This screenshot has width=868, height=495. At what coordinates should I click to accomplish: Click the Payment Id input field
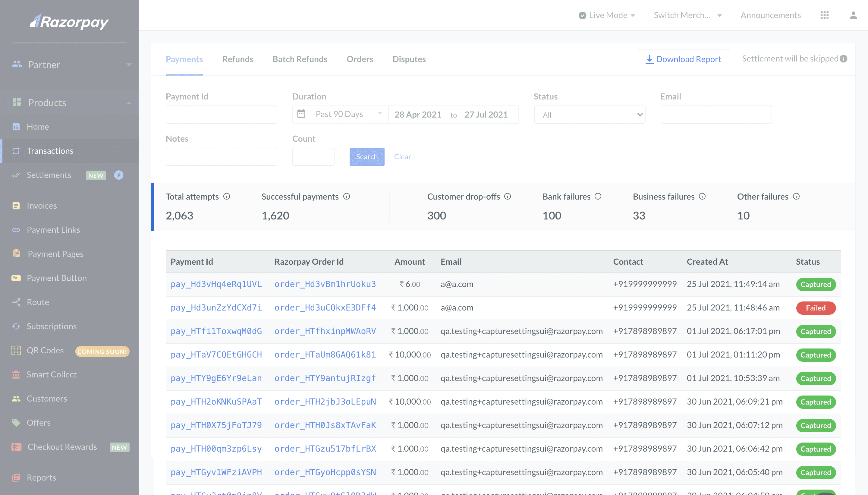click(x=221, y=115)
